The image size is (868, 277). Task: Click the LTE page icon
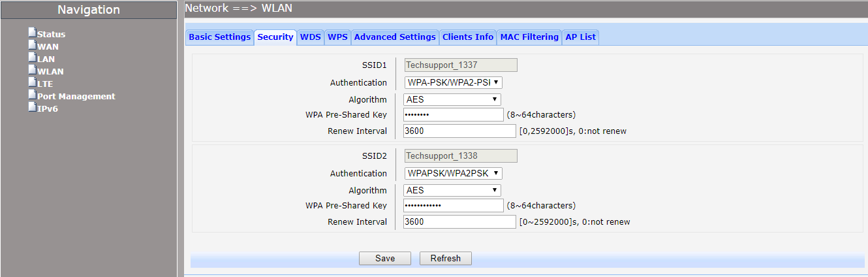click(x=32, y=82)
